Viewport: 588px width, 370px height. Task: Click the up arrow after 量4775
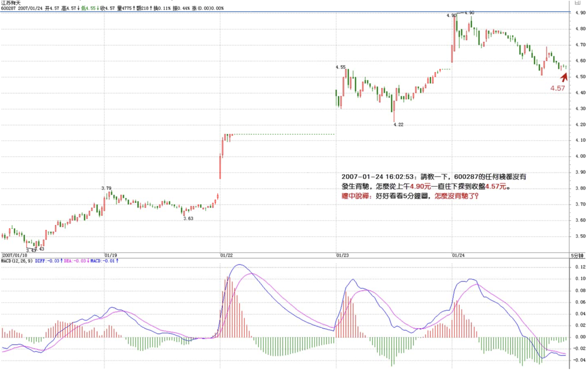click(134, 8)
